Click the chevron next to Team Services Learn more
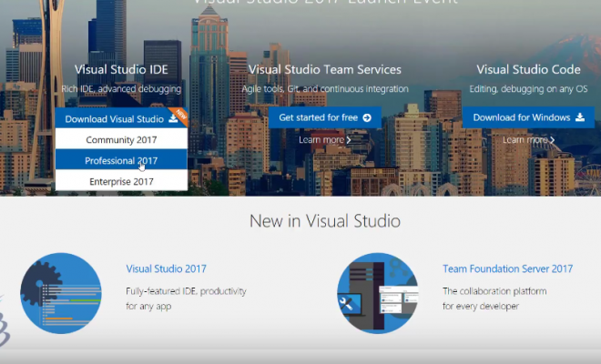The height and width of the screenshot is (364, 601). click(349, 140)
